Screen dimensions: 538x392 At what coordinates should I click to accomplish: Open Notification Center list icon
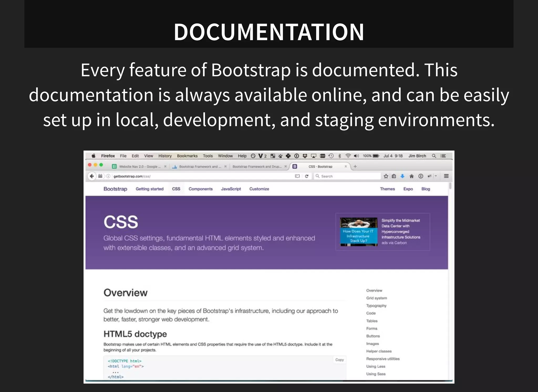[x=443, y=156]
